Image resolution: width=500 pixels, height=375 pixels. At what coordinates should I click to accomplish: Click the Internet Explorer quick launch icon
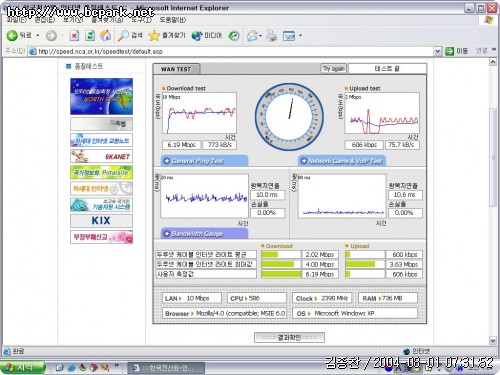[71, 368]
